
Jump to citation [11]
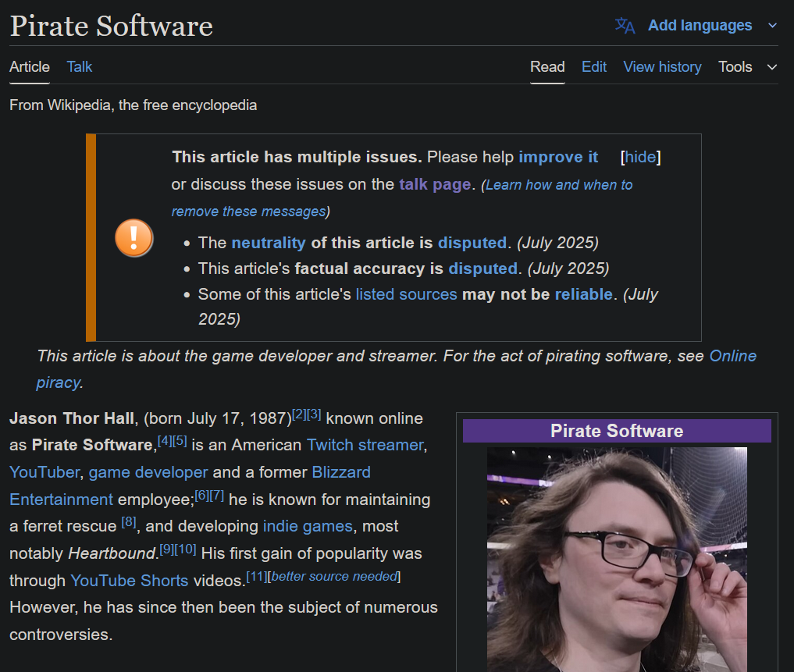(x=257, y=577)
